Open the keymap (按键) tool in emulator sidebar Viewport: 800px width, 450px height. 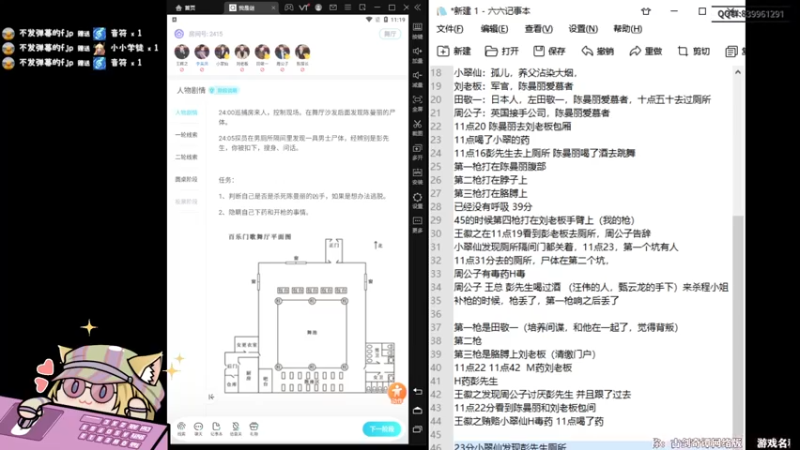(417, 30)
